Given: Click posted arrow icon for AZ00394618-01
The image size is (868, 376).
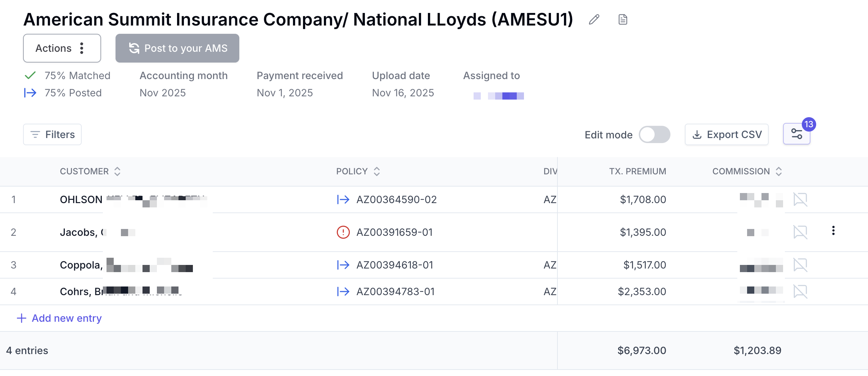Looking at the screenshot, I should [x=343, y=265].
